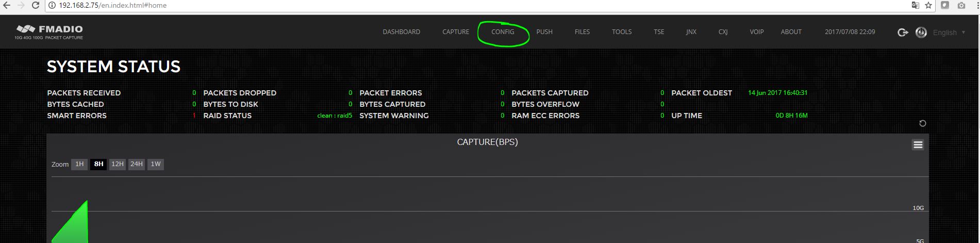Go back with browser back arrow

coord(7,5)
